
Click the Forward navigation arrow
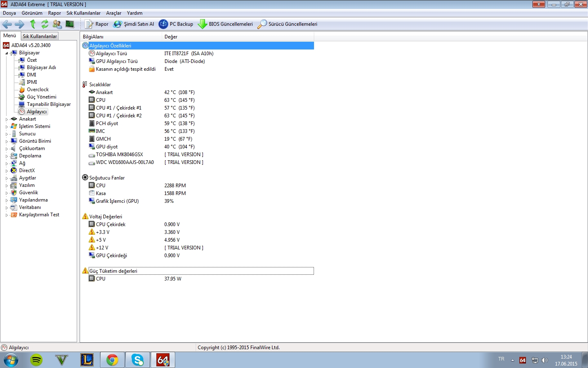(x=19, y=24)
